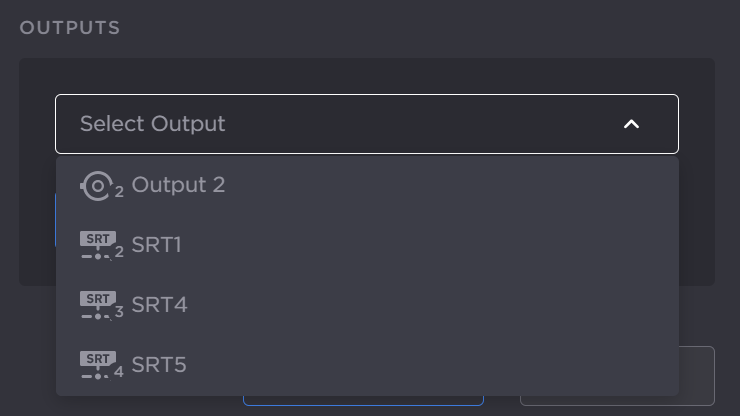Click the "Select Output" placeholder text
740x416 pixels.
click(153, 124)
